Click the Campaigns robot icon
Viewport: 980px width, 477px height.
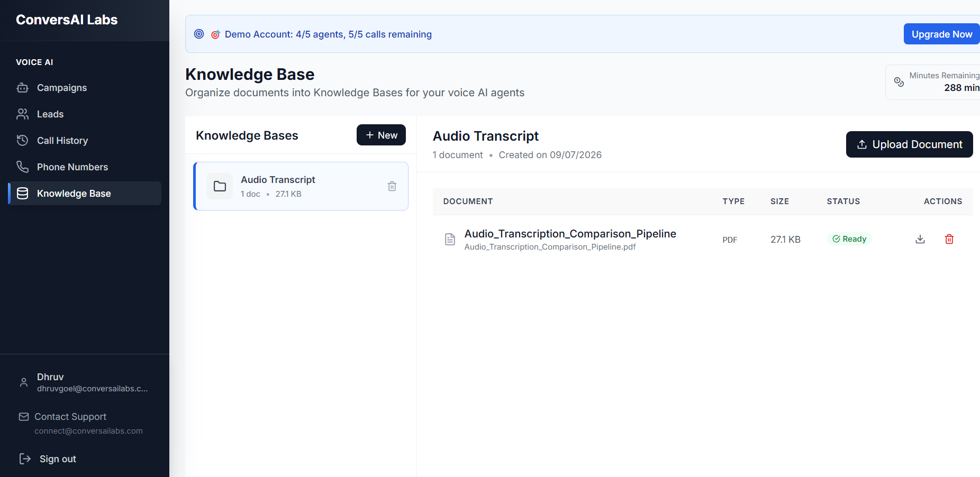[x=22, y=88]
